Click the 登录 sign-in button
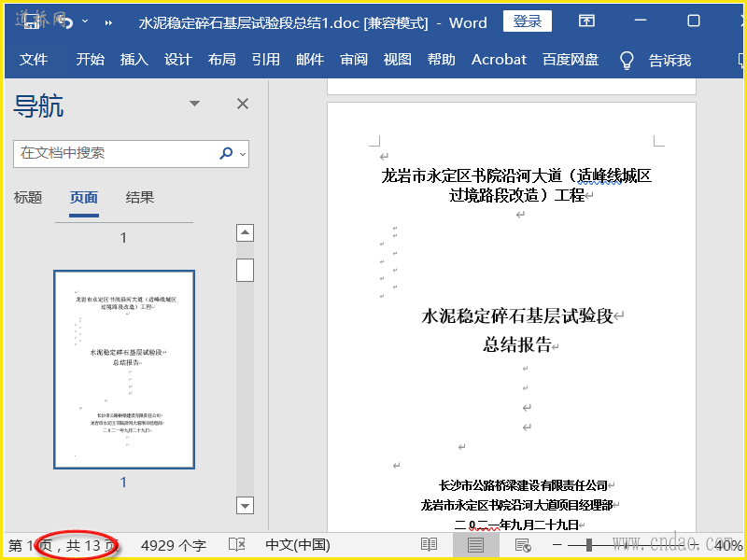This screenshot has width=747, height=560. click(x=528, y=21)
